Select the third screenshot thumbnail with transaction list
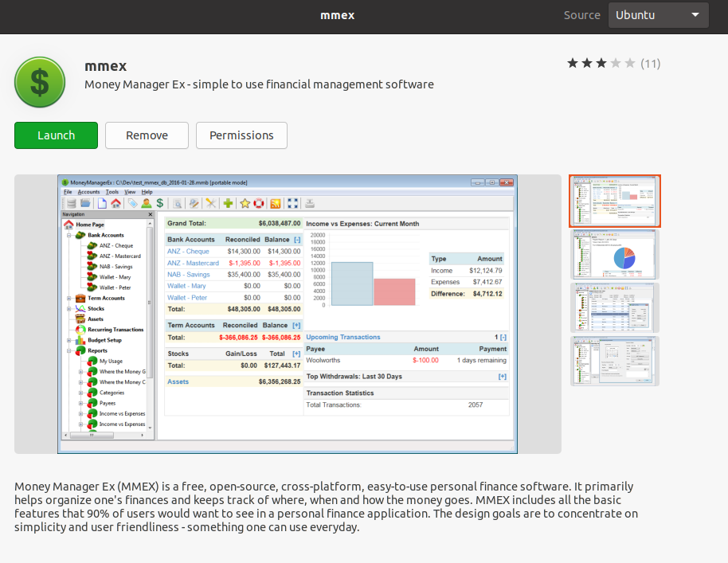 tap(615, 307)
